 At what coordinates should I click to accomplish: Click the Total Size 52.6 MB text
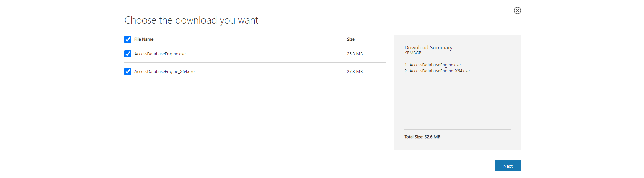coord(422,137)
